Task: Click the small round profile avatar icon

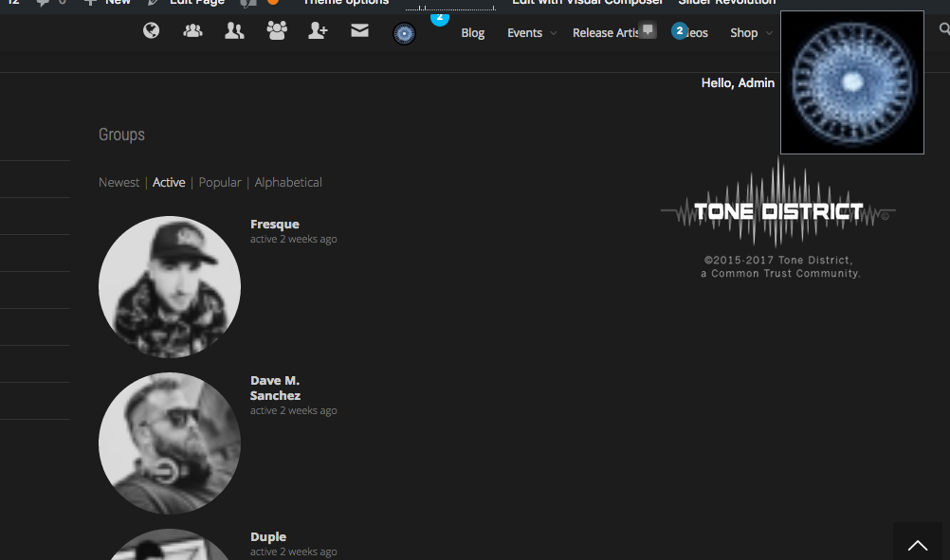Action: point(404,33)
